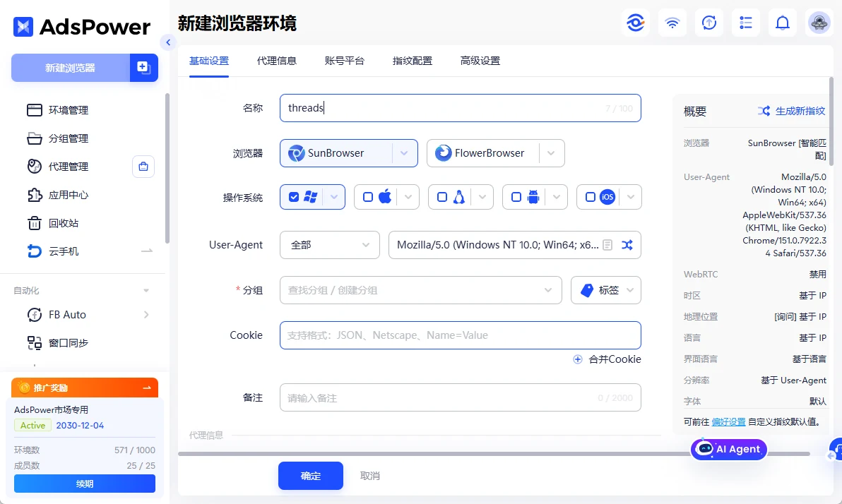Click the 名称 input field containing threads
This screenshot has width=842, height=504.
click(460, 108)
